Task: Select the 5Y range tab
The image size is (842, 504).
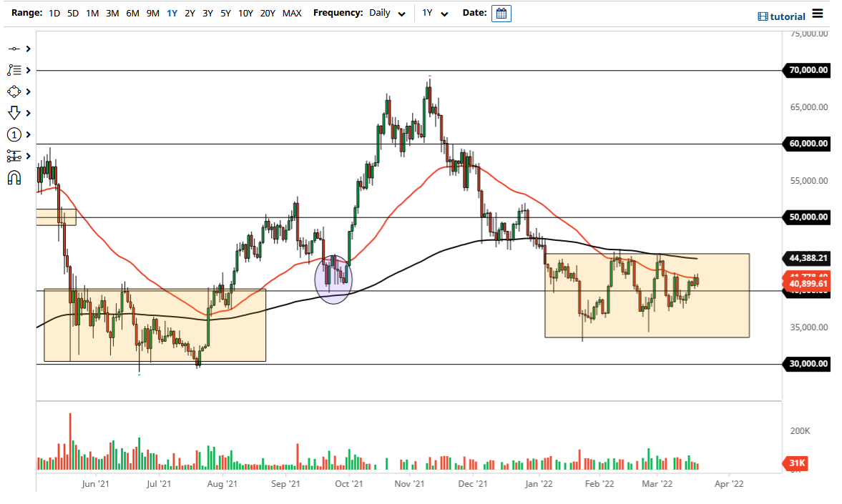Action: [x=225, y=13]
